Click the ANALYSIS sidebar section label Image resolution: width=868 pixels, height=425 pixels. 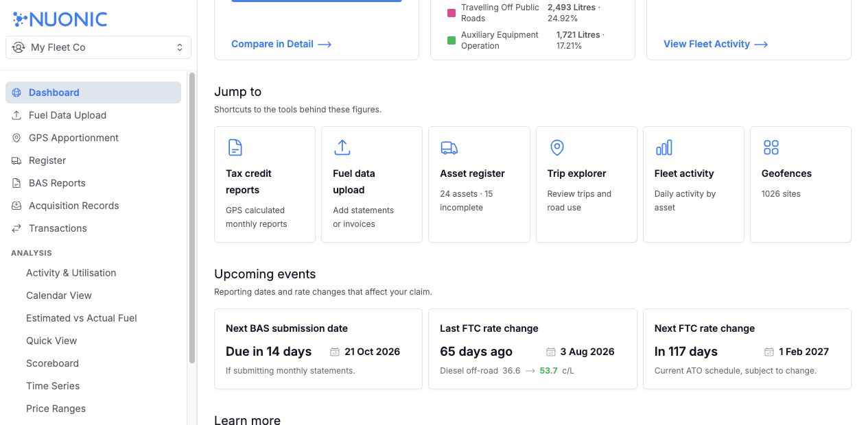pyautogui.click(x=32, y=253)
